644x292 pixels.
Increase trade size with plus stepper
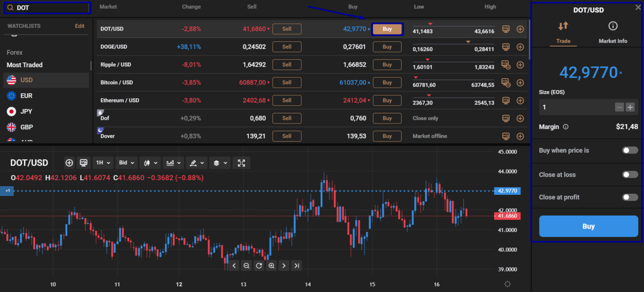pyautogui.click(x=630, y=107)
